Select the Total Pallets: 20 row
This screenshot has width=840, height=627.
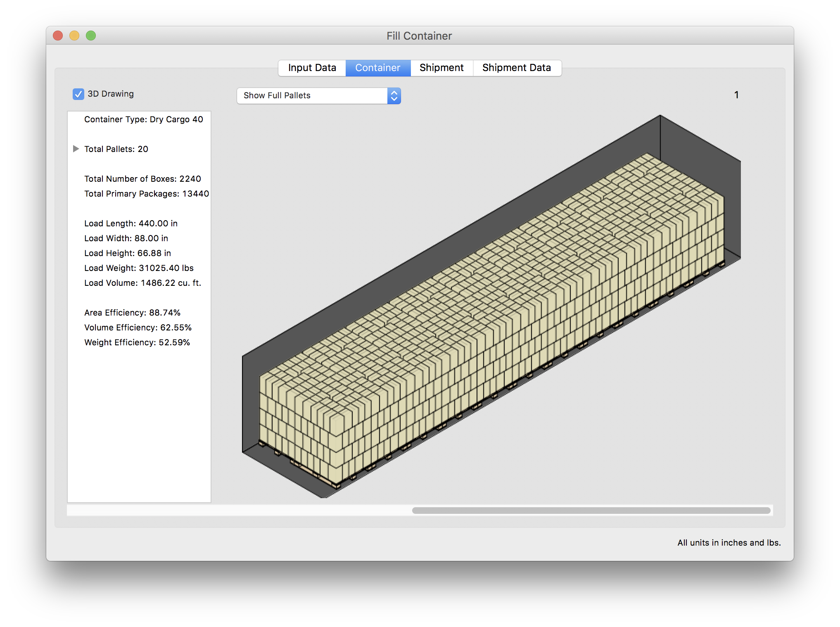(116, 149)
